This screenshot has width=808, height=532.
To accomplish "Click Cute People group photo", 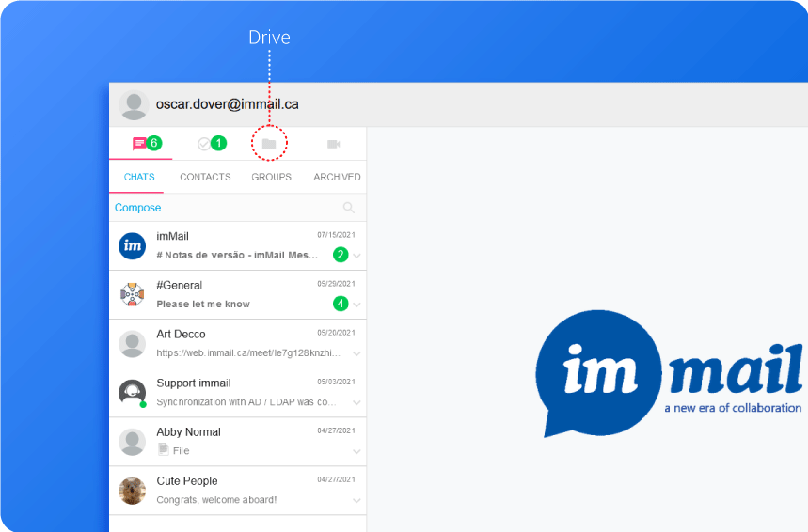I will [133, 491].
